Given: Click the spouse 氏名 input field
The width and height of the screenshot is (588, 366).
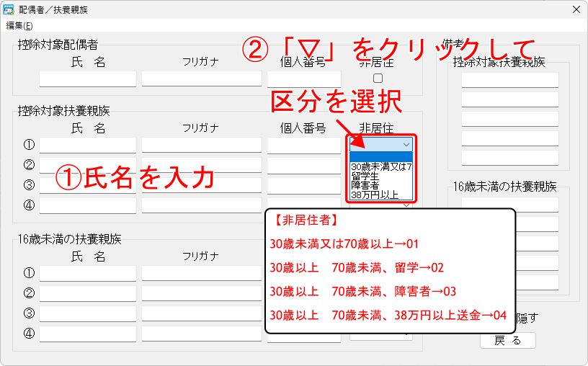Looking at the screenshot, I should (x=88, y=79).
